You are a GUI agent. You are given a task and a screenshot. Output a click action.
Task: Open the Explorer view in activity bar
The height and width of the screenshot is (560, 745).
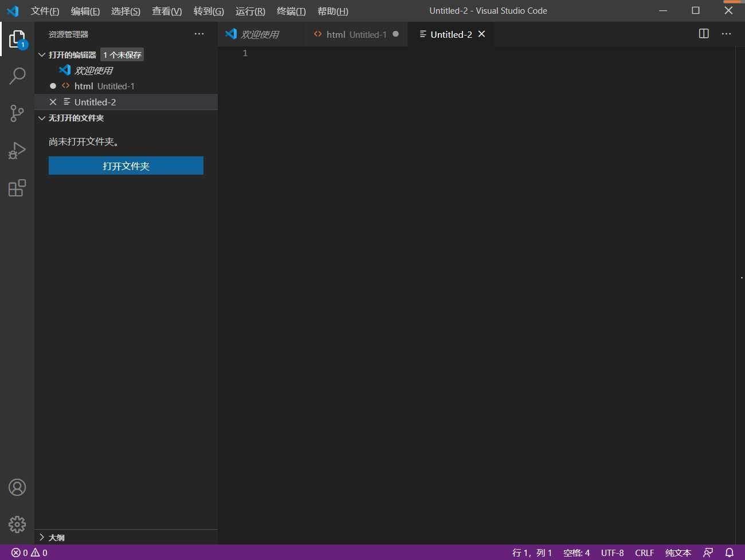tap(17, 39)
